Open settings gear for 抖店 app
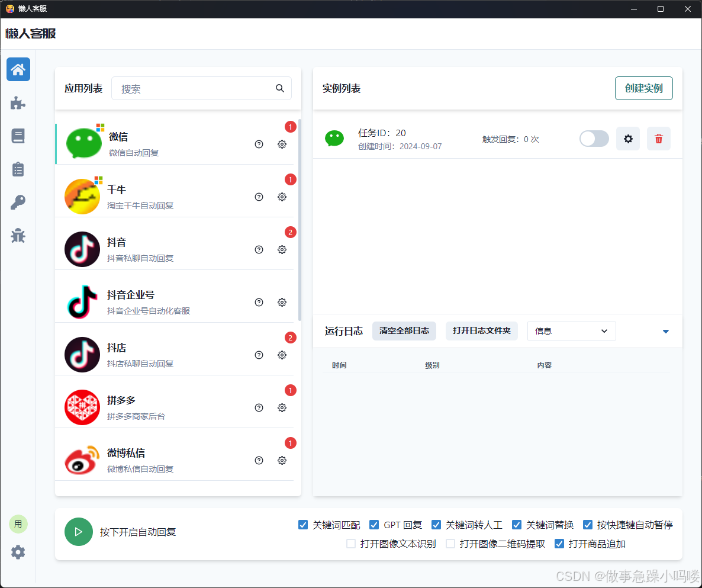The image size is (702, 588). pyautogui.click(x=282, y=355)
